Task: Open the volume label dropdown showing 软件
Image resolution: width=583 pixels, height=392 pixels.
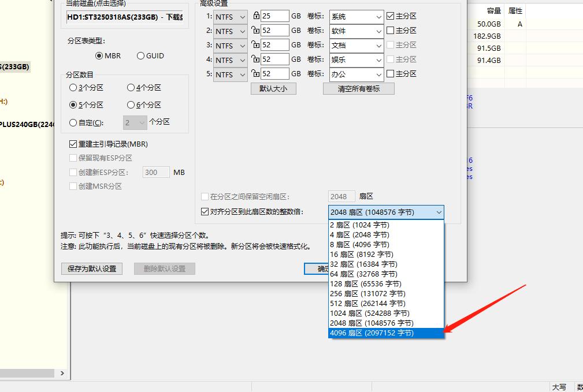Action: tap(356, 31)
